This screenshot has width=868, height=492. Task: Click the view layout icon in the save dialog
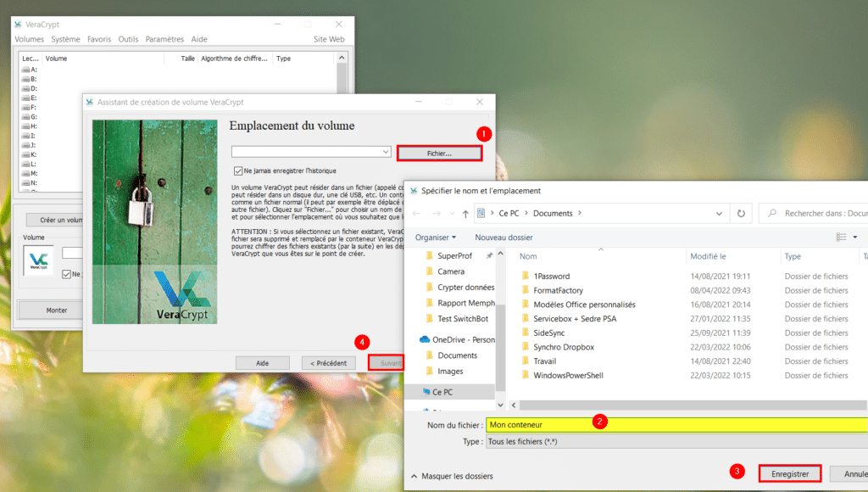coord(841,238)
